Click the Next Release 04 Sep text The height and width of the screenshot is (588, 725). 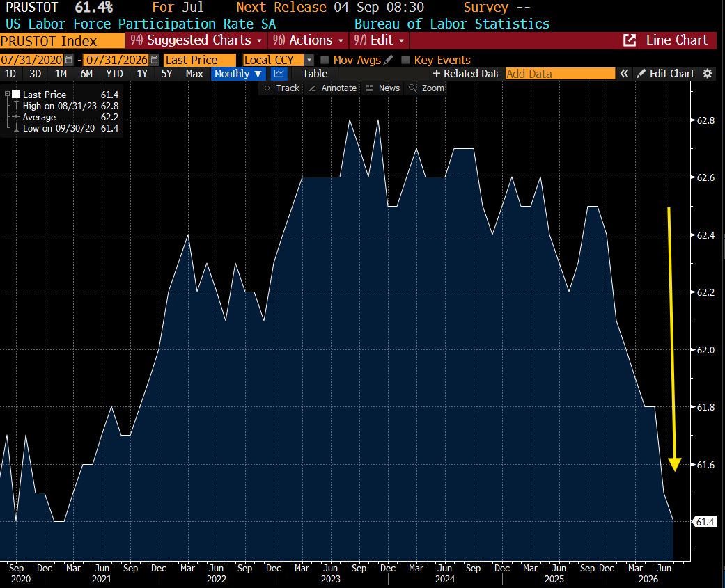[330, 8]
